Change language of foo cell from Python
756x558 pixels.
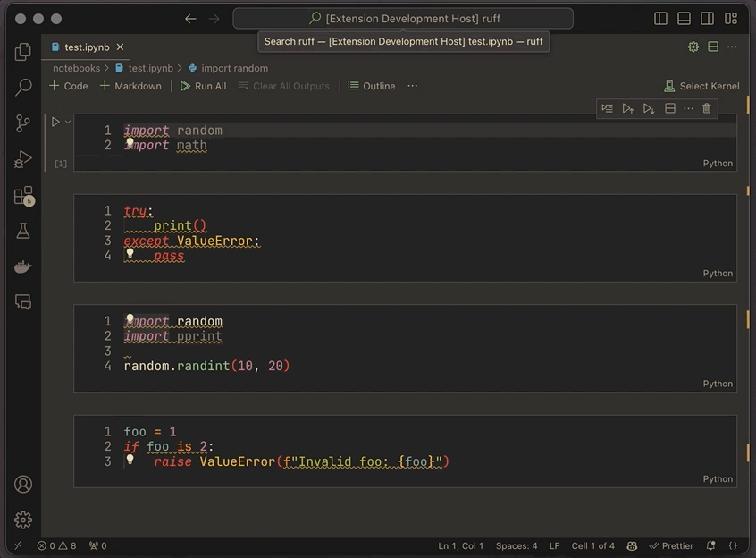coord(718,479)
